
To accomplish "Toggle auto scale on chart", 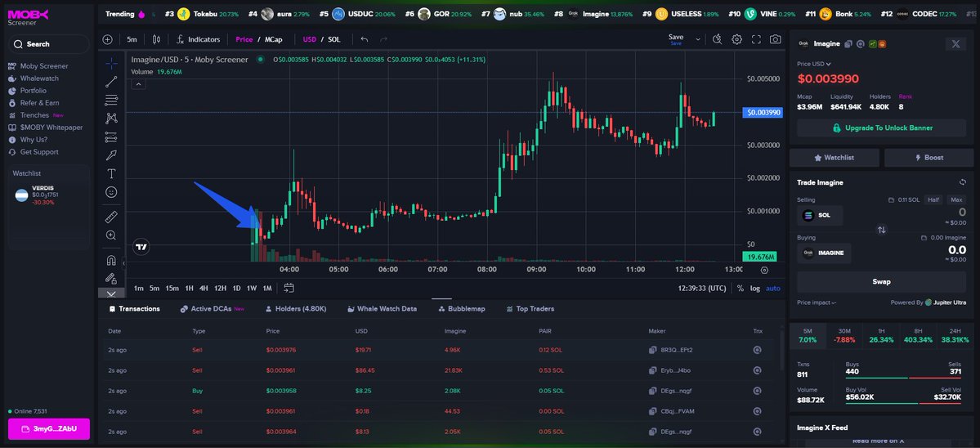I will pyautogui.click(x=773, y=288).
